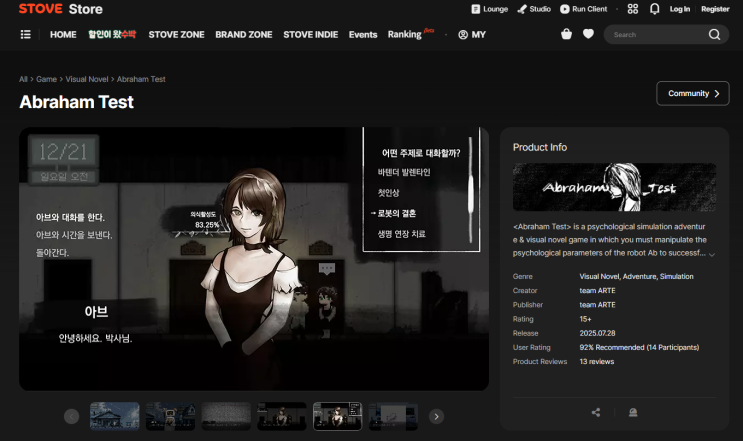Open BRAND ZONE menu
Viewport: 743px width, 441px height.
(244, 35)
